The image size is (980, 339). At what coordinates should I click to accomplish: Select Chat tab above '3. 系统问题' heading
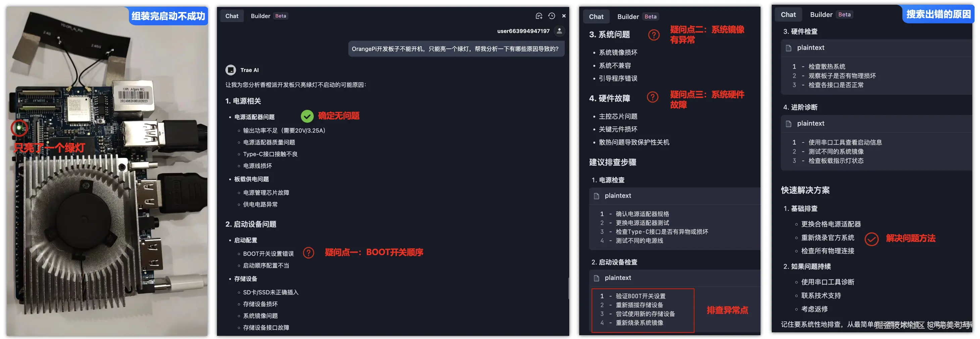596,17
